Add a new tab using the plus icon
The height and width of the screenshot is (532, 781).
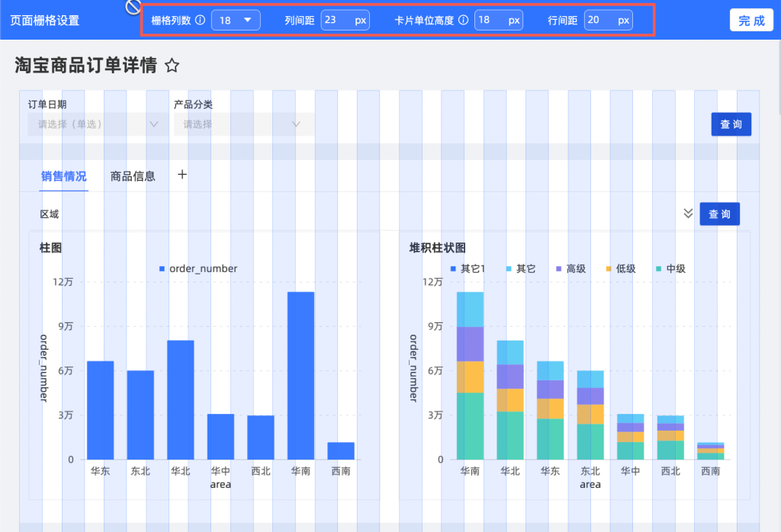(x=182, y=175)
